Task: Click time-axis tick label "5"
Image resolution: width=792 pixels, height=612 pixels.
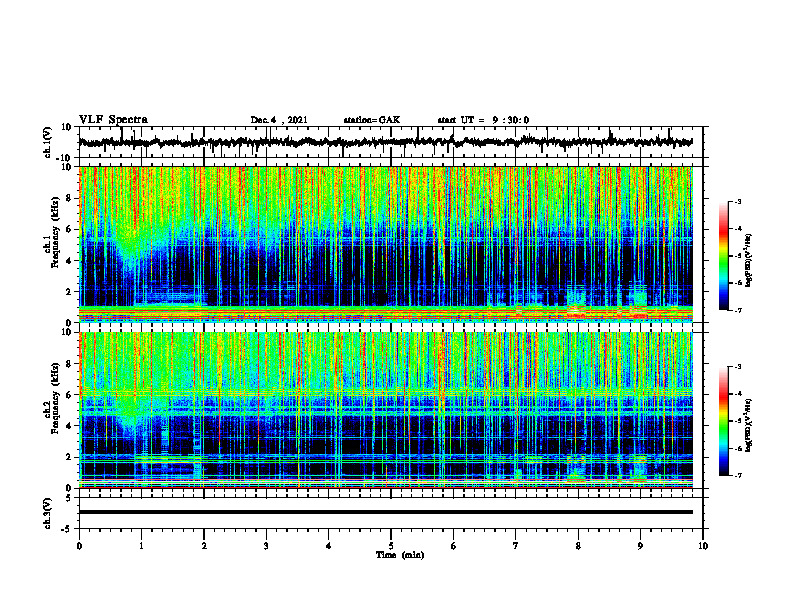Action: point(391,546)
